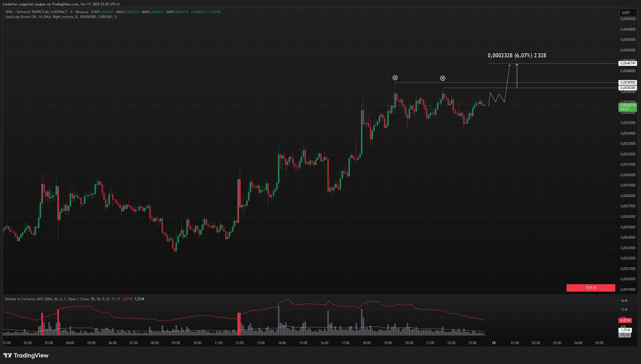Select the 0,0040749 target price label

[x=628, y=63]
